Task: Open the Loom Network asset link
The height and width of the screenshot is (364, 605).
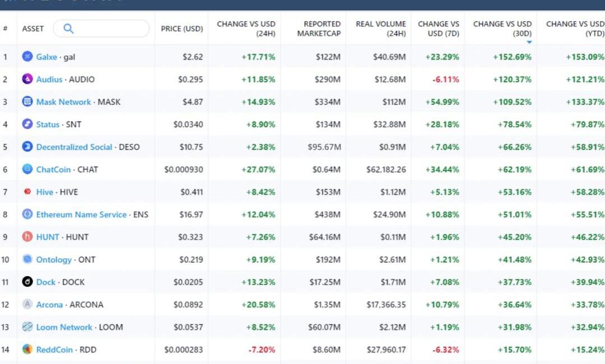Action: click(x=64, y=327)
